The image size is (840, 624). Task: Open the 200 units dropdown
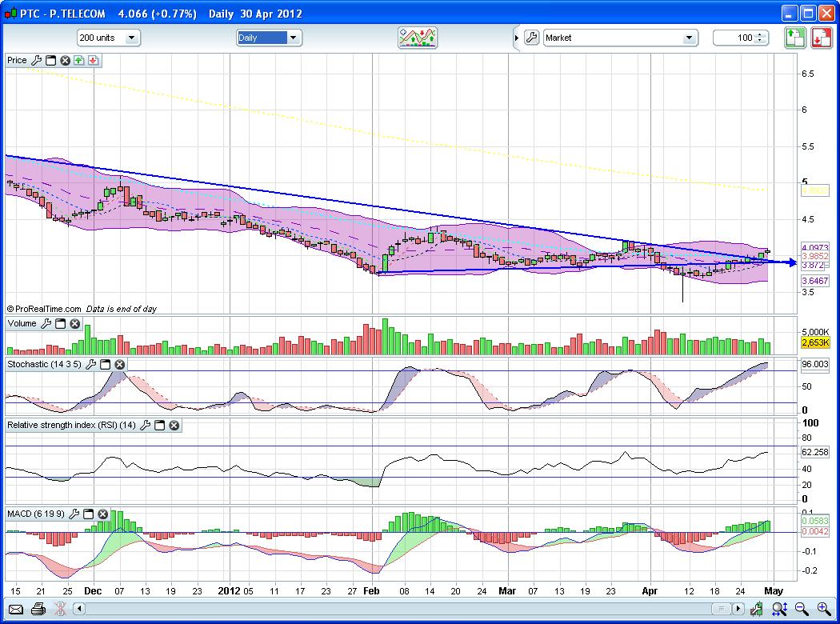click(x=109, y=38)
